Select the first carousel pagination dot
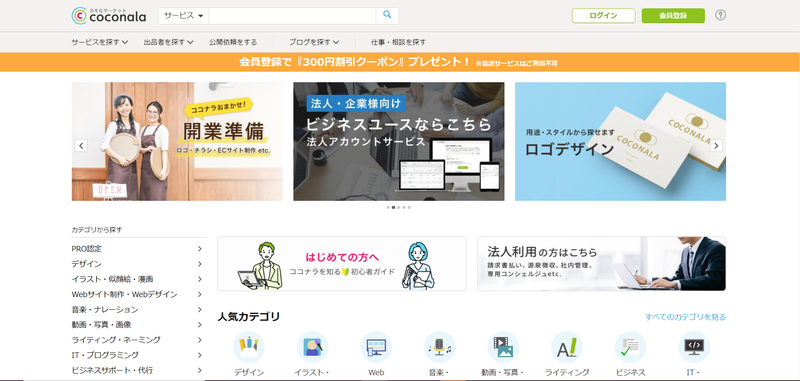 [x=388, y=208]
